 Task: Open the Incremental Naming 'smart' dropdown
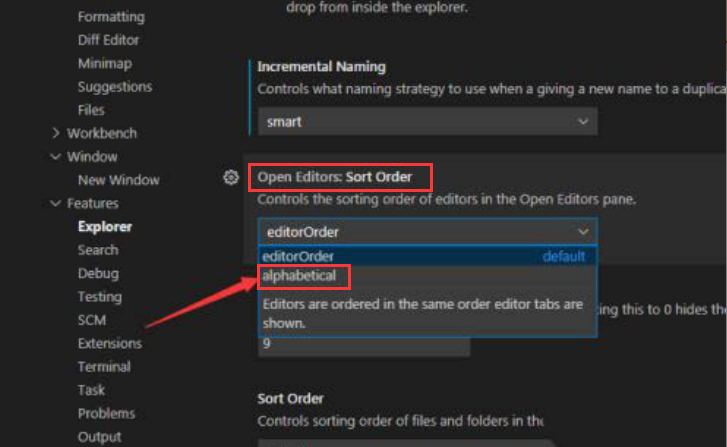pos(427,121)
